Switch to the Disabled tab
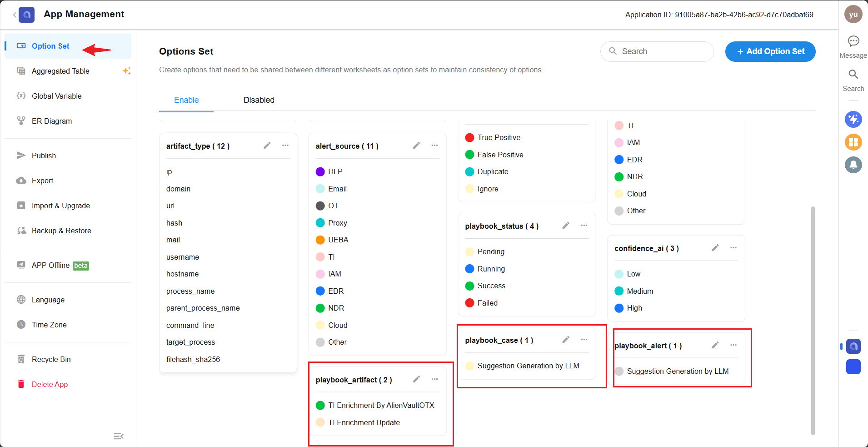868x447 pixels. click(259, 100)
